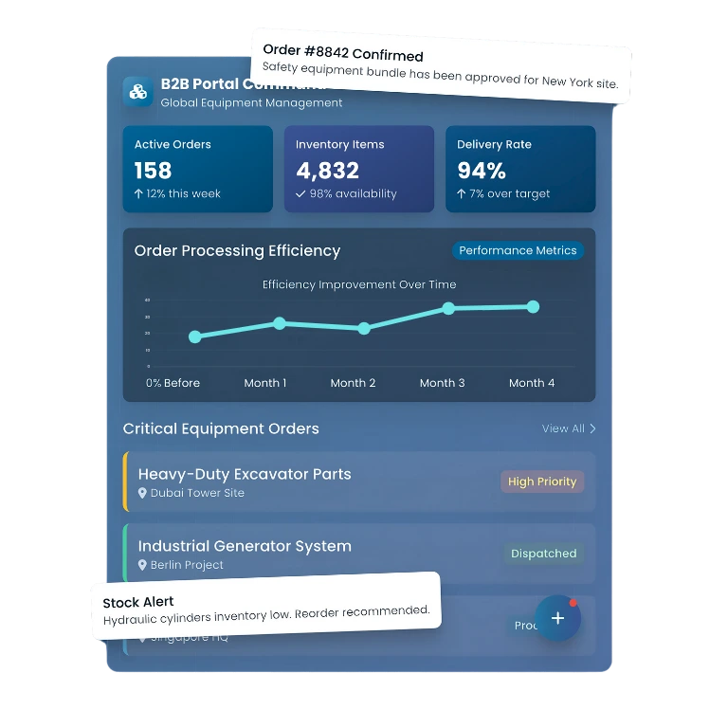The image size is (728, 728).
Task: Click the B2B Portal cubes logo icon
Action: 137,91
